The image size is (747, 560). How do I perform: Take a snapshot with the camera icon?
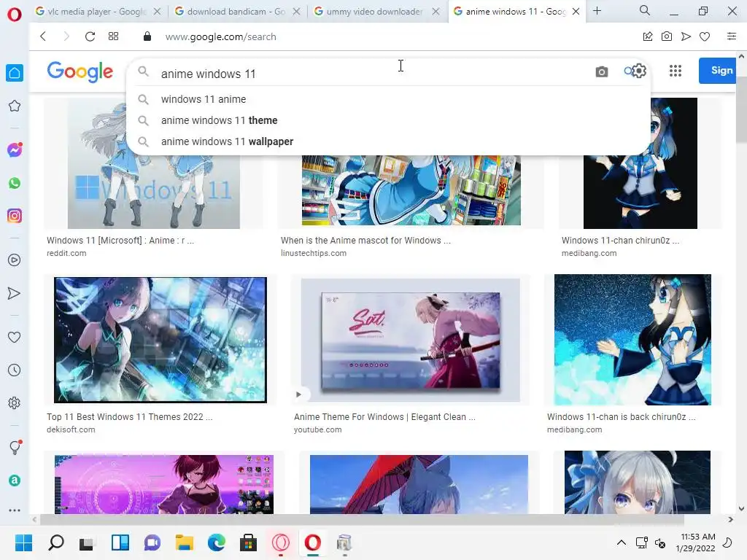[667, 36]
